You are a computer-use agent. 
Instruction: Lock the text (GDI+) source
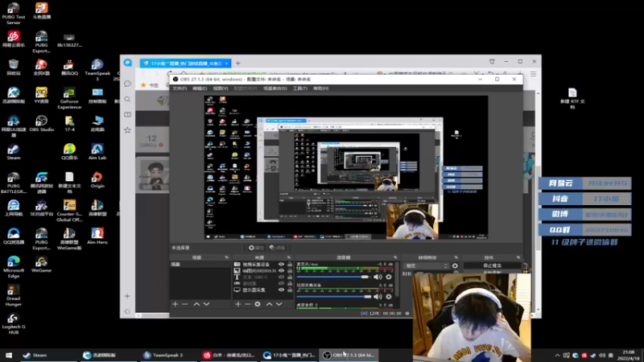(290, 277)
